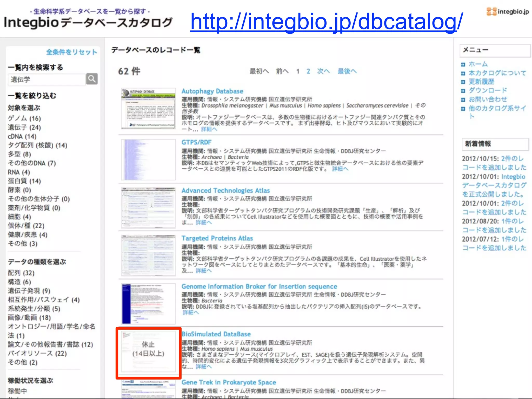Open 詳細へ for Targeted Proteins Atlas

pyautogui.click(x=204, y=271)
